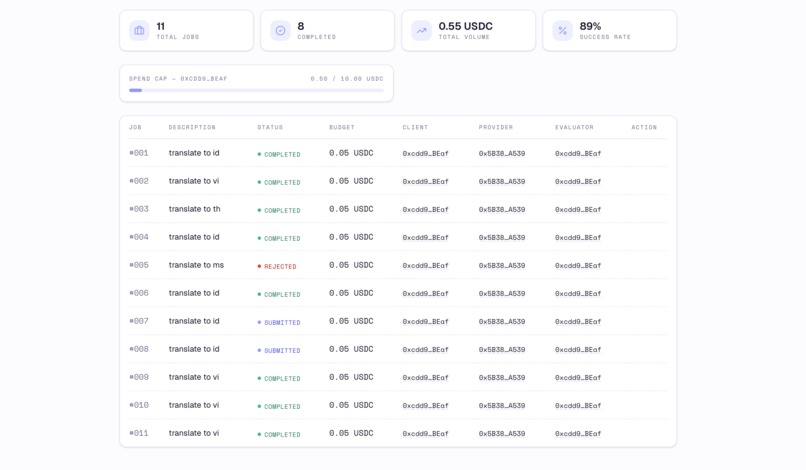Click the Description column header

click(x=192, y=127)
